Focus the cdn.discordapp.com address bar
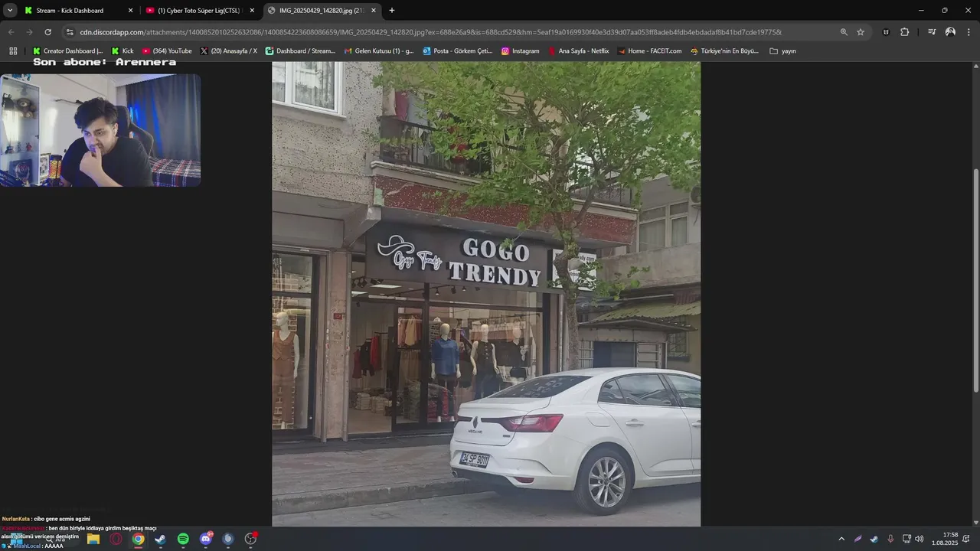The height and width of the screenshot is (551, 980). 430,32
